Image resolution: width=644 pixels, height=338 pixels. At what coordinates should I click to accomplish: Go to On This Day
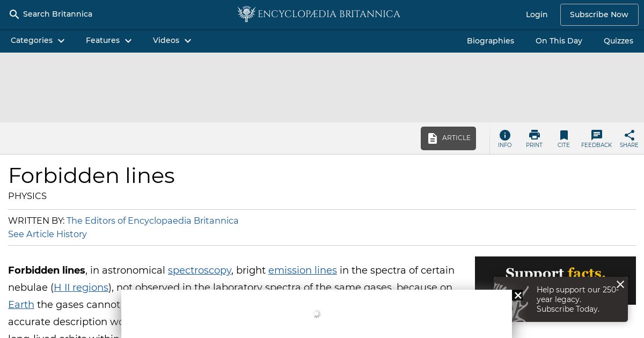(559, 41)
